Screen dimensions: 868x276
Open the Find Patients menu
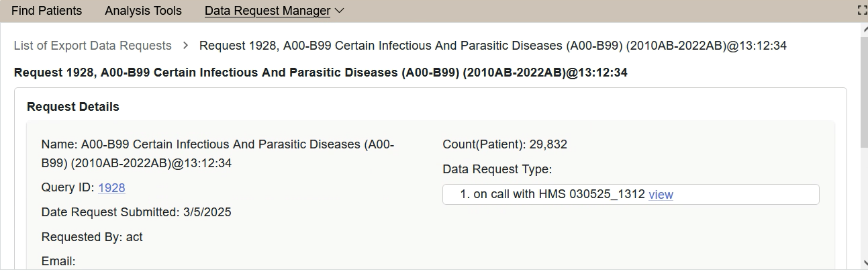pyautogui.click(x=46, y=11)
